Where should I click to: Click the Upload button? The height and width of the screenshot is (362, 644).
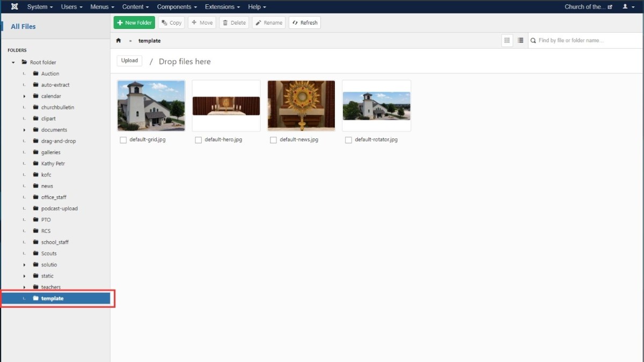129,61
